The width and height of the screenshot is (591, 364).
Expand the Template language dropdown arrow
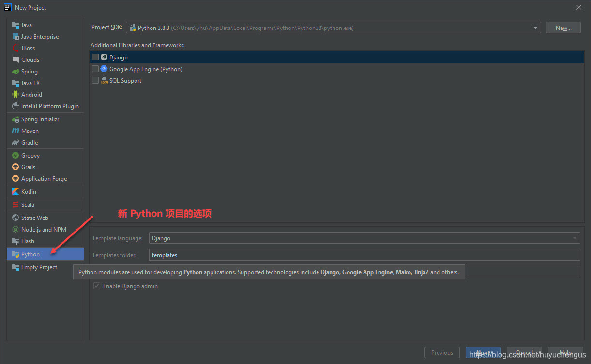575,238
